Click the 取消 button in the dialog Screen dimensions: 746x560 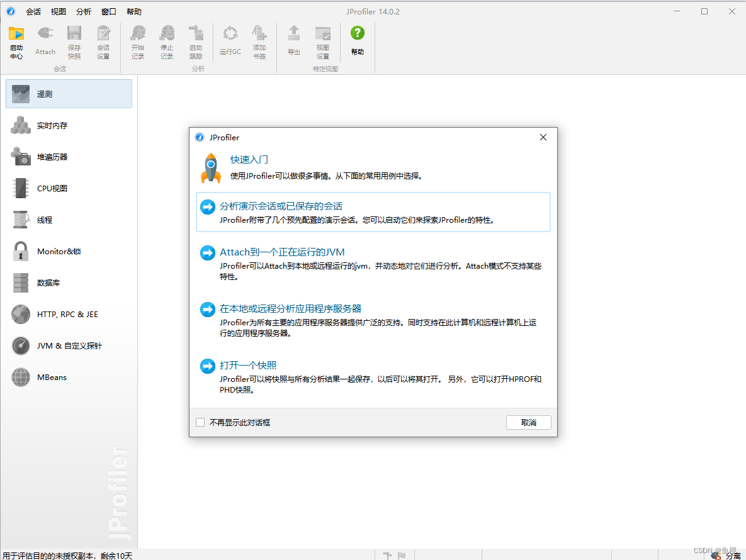tap(529, 422)
